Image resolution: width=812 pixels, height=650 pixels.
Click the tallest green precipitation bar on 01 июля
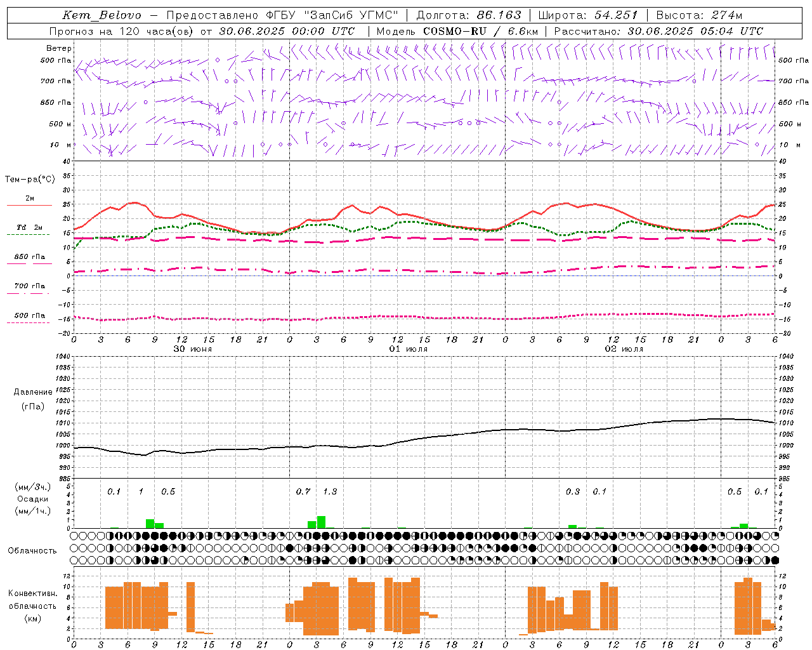[321, 522]
